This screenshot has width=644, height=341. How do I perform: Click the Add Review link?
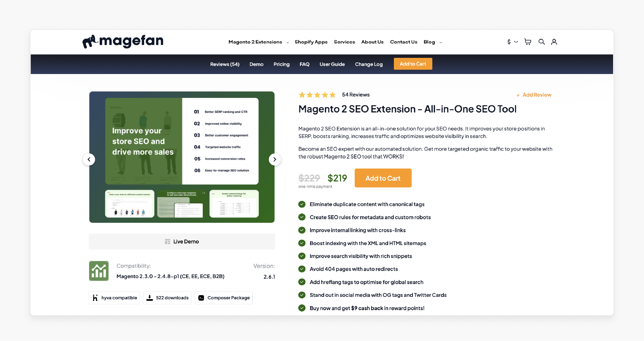point(537,95)
